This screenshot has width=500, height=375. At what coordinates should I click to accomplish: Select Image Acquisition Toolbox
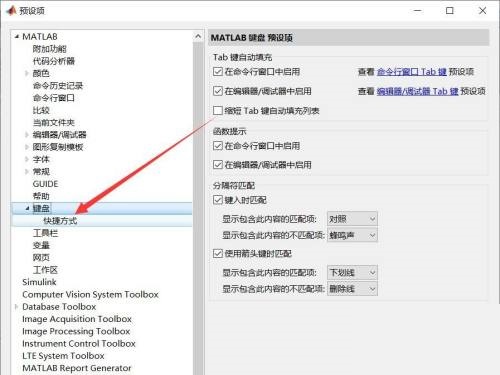click(x=77, y=319)
